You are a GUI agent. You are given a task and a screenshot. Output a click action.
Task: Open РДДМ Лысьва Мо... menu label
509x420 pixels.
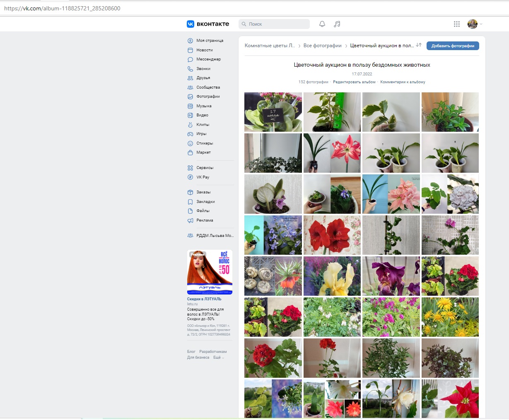click(215, 236)
